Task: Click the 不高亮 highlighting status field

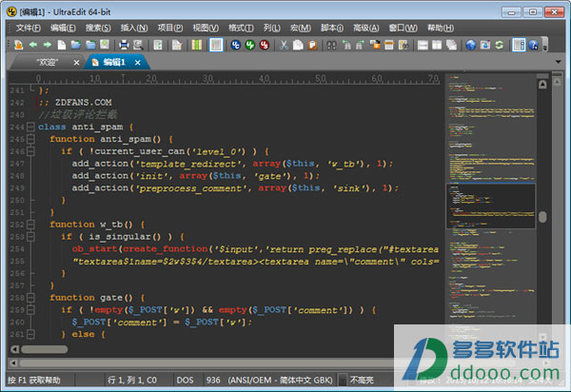Action: pos(362,381)
